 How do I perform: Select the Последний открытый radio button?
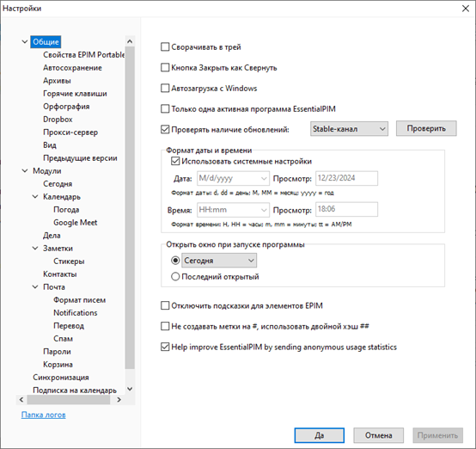point(175,277)
